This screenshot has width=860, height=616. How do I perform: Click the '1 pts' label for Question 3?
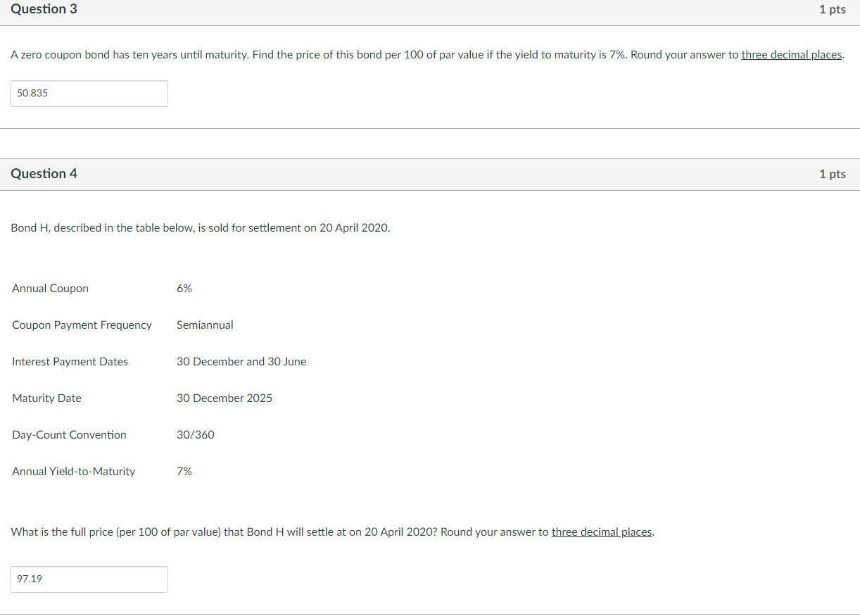(833, 10)
